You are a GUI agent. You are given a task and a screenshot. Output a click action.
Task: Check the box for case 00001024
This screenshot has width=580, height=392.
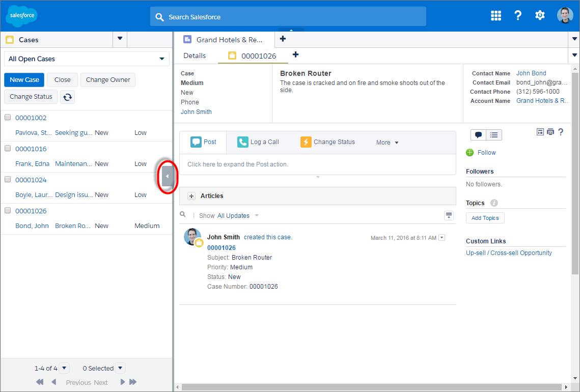8,179
